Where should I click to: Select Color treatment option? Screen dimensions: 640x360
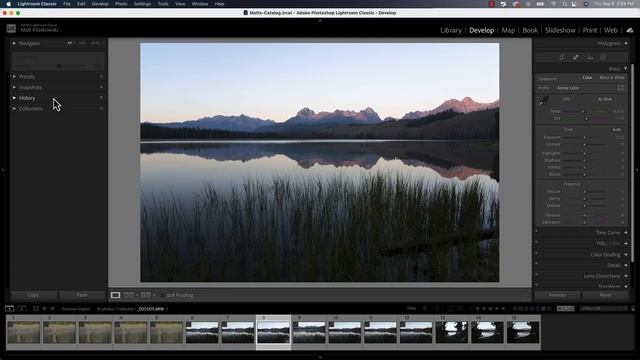pyautogui.click(x=587, y=78)
